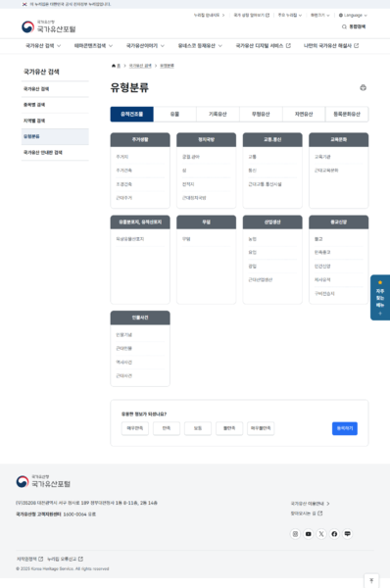Screen dimensions: 390x588
Task: Click the header 국가유산포털 logo
Action: (49, 26)
